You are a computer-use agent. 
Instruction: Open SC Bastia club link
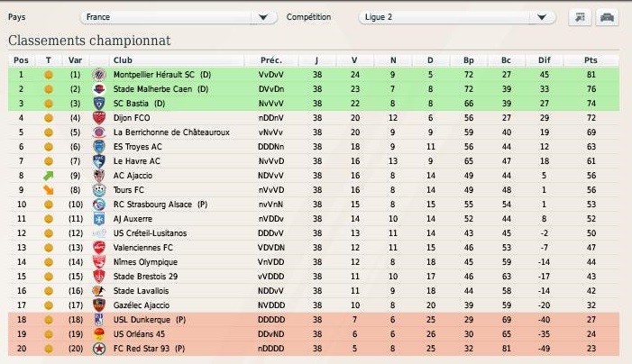131,104
